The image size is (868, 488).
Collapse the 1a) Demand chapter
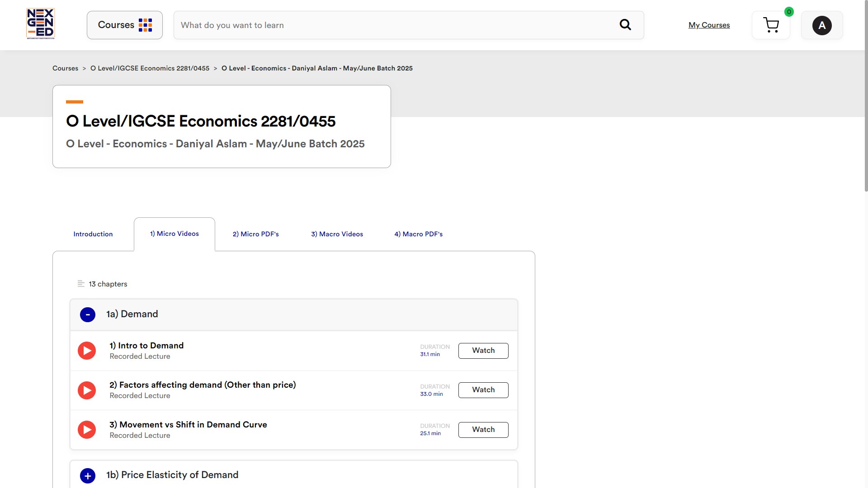pos(88,314)
